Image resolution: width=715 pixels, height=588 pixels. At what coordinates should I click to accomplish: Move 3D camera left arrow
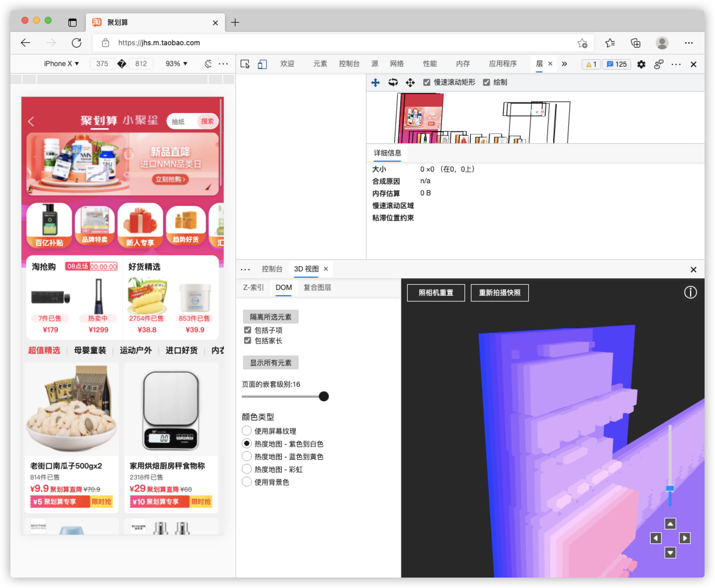pos(656,538)
